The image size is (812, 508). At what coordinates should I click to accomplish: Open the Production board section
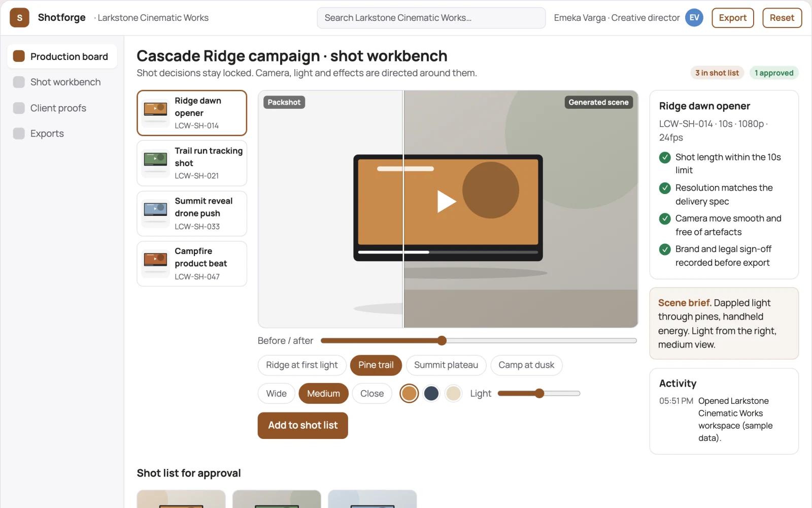(62, 56)
